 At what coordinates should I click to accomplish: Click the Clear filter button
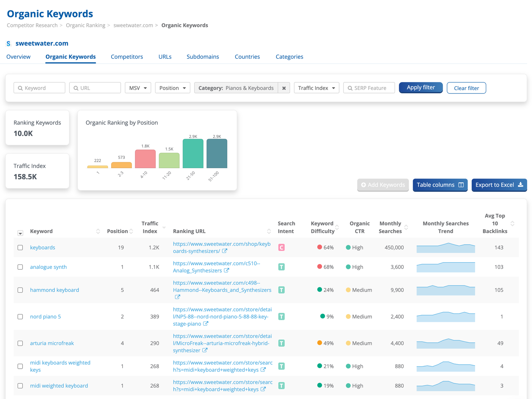coord(466,88)
